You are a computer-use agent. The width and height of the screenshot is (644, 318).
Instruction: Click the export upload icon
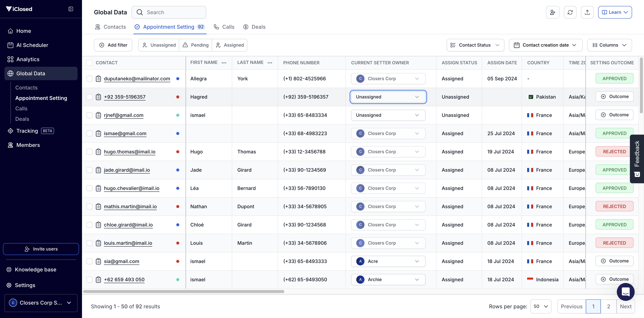point(587,12)
